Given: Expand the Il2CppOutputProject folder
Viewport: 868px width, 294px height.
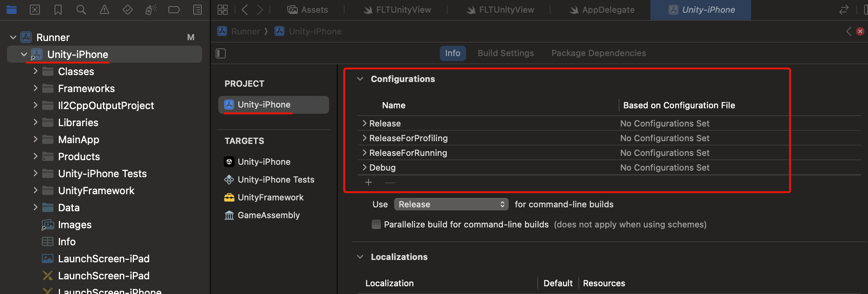Looking at the screenshot, I should (x=35, y=105).
